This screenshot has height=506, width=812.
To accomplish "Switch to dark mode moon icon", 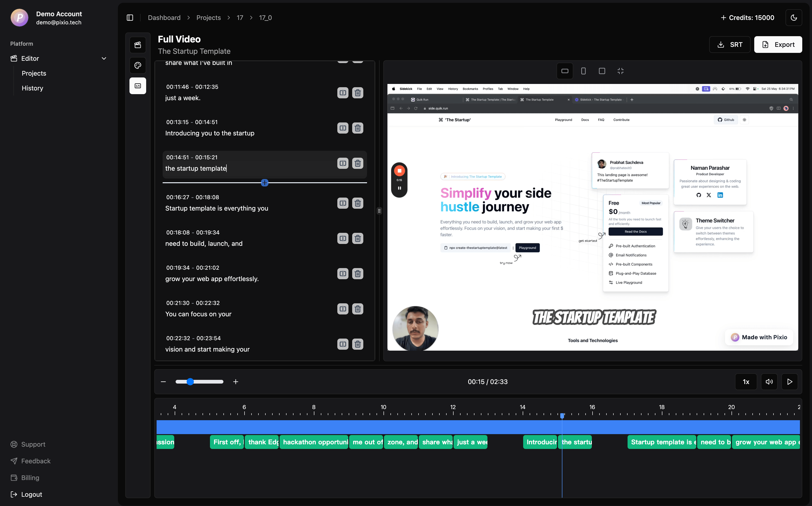I will pyautogui.click(x=794, y=18).
